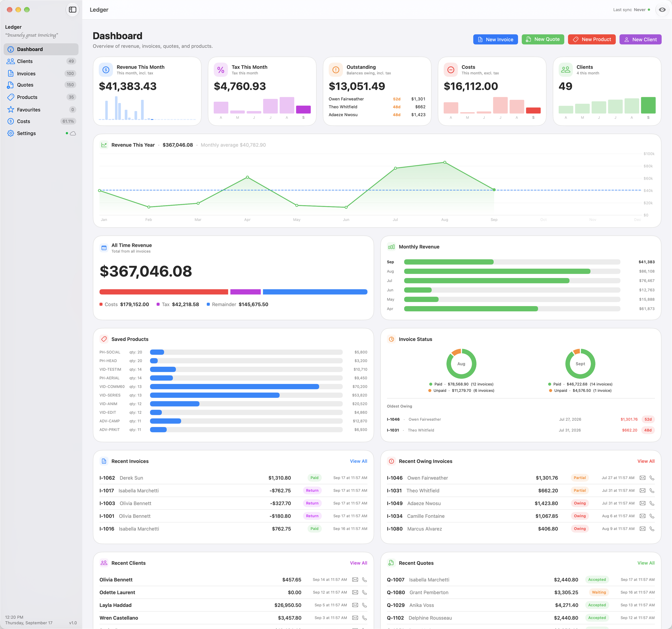Viewport: 672px width, 629px height.
Task: Add a New Client
Action: [x=640, y=39]
